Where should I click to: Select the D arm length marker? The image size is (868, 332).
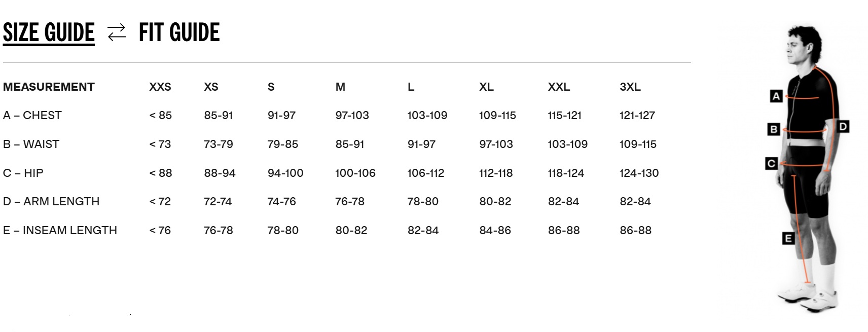pyautogui.click(x=843, y=126)
